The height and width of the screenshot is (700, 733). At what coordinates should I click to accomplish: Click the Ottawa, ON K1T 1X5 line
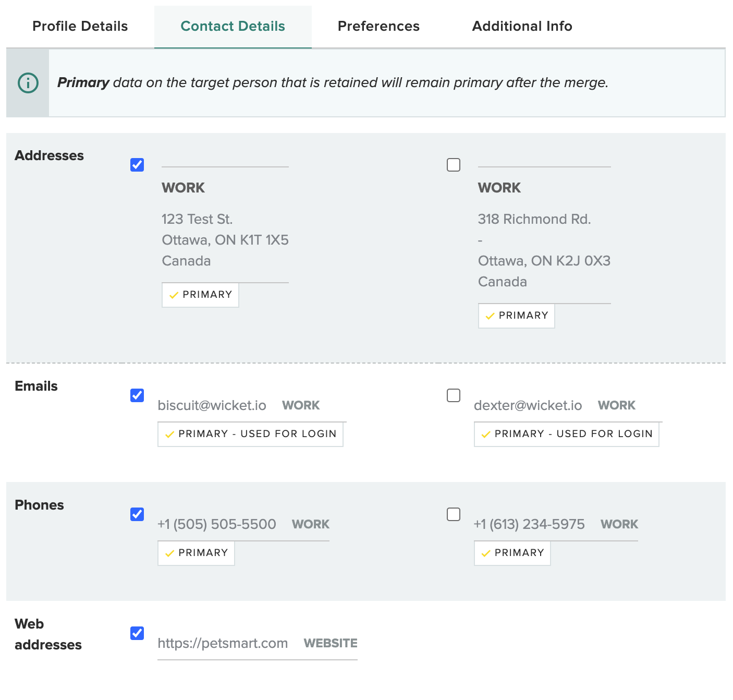[x=225, y=240]
